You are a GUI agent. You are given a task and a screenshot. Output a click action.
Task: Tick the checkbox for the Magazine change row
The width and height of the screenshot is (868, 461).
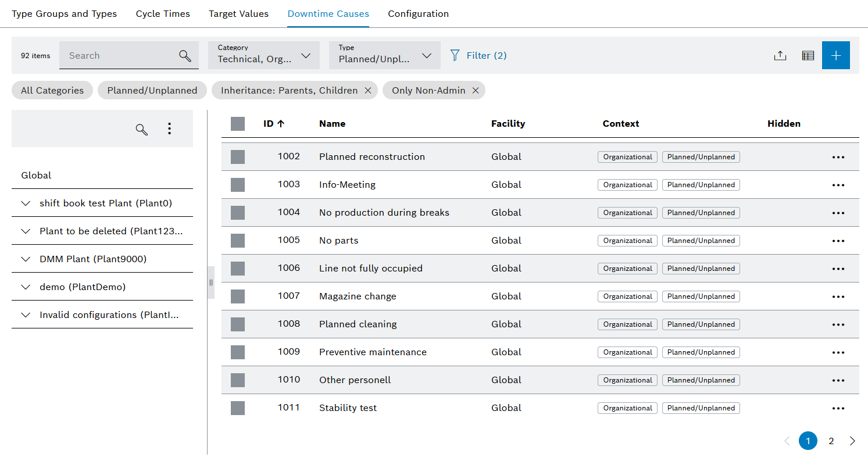pos(238,296)
